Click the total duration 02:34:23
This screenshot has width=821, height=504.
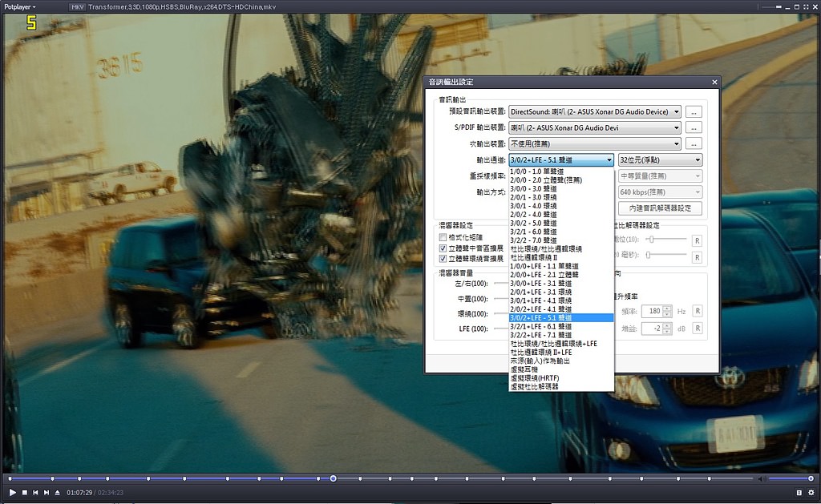point(111,493)
